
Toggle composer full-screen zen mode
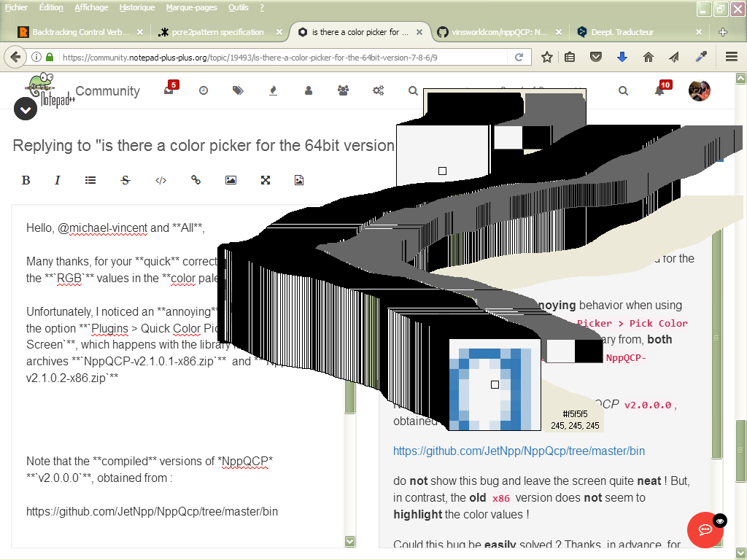[266, 180]
